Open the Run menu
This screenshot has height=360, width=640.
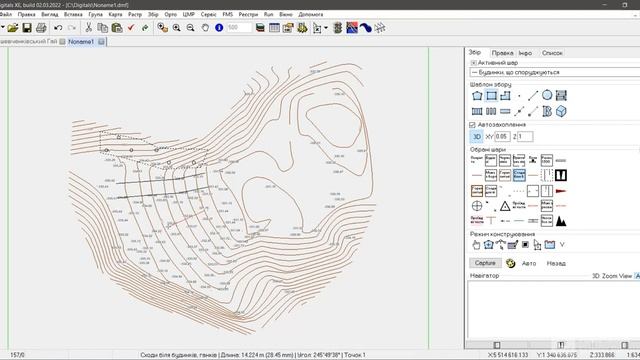[x=269, y=14]
